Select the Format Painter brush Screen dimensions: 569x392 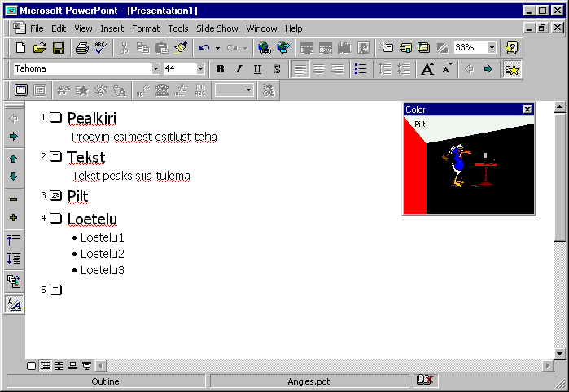pyautogui.click(x=180, y=48)
